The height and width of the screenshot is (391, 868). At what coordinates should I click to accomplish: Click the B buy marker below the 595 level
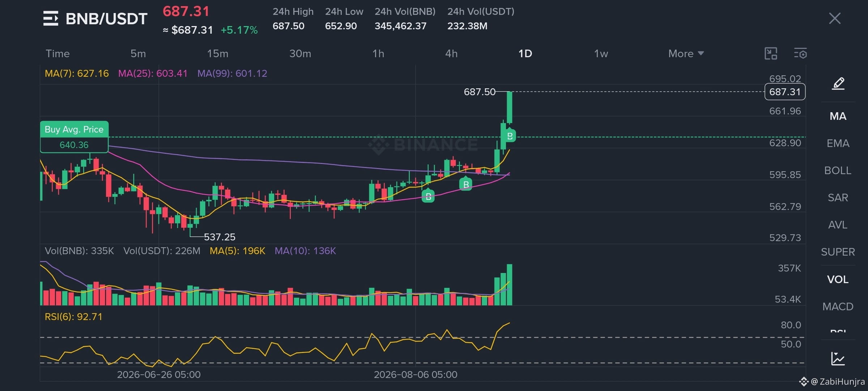coord(466,184)
